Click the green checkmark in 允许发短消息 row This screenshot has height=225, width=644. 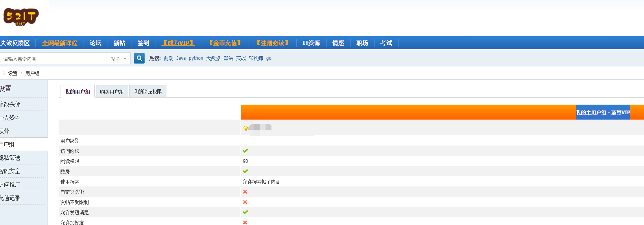[245, 212]
